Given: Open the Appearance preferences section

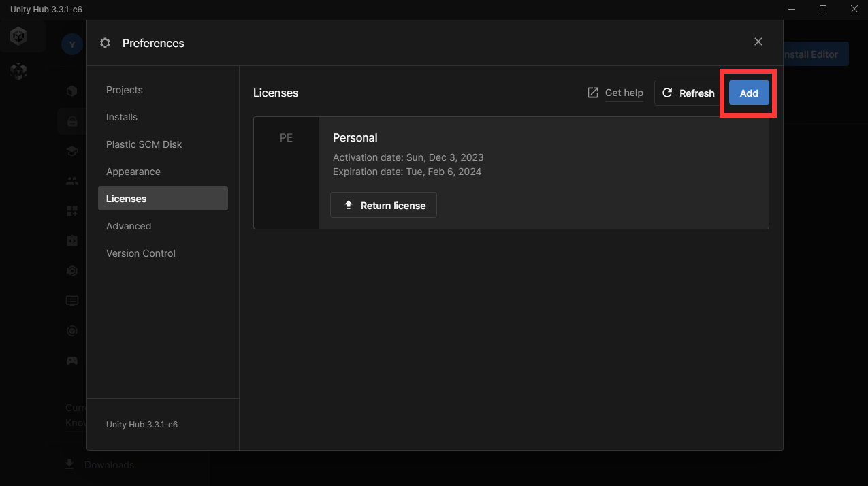Looking at the screenshot, I should [x=133, y=172].
